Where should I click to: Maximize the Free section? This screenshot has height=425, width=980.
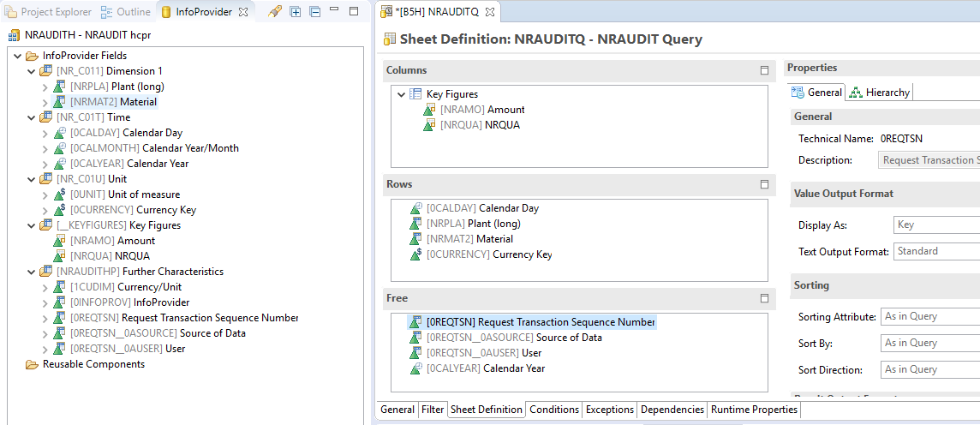764,298
